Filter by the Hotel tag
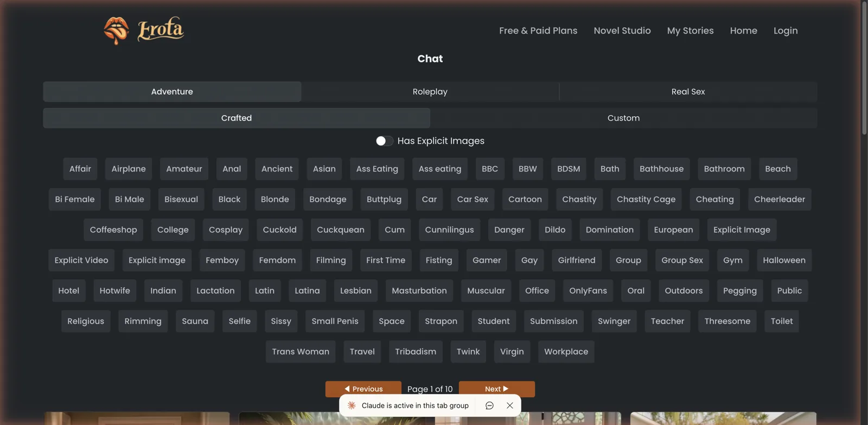Screen dimensions: 868x425 pyautogui.click(x=68, y=290)
